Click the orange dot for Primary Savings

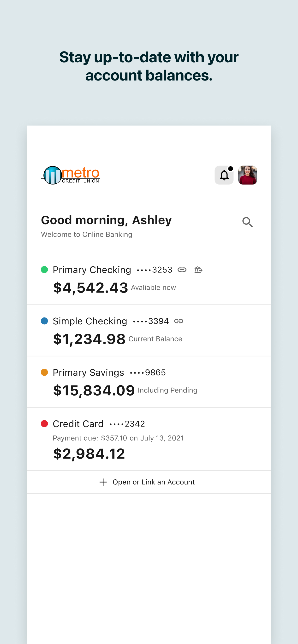point(44,372)
